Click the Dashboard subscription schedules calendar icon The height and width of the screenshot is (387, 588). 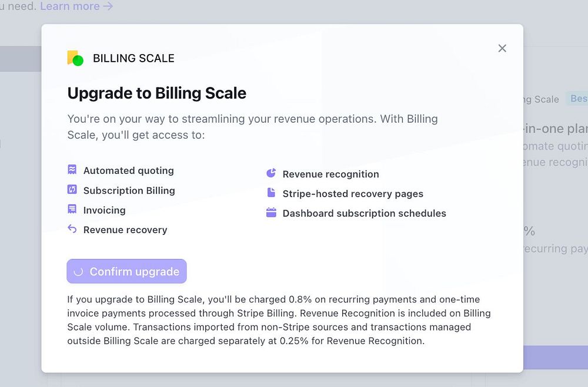pos(271,213)
